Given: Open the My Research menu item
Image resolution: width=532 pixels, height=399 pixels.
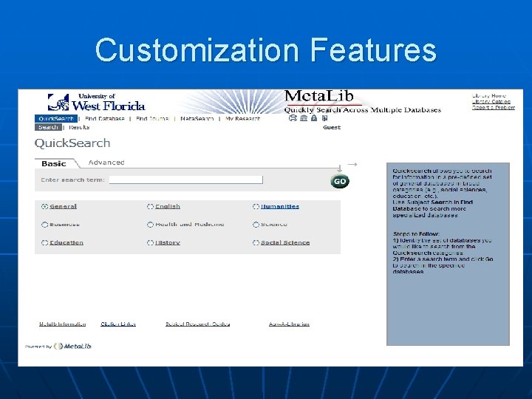Looking at the screenshot, I should [x=242, y=118].
